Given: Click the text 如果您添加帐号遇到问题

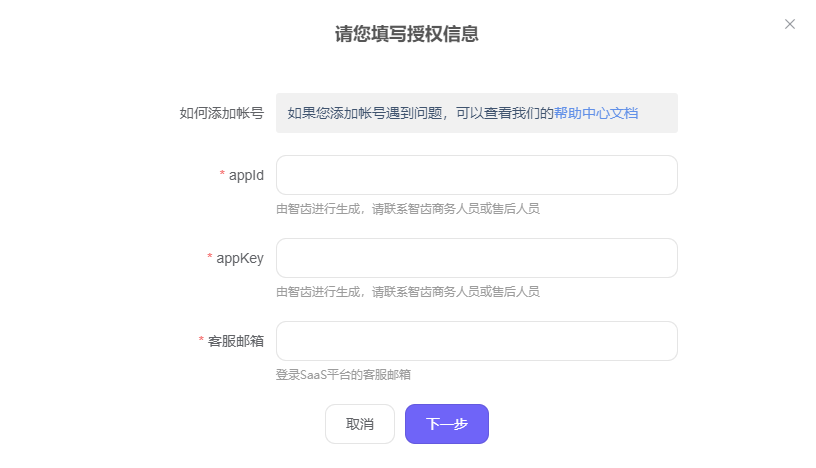Looking at the screenshot, I should coord(364,113).
